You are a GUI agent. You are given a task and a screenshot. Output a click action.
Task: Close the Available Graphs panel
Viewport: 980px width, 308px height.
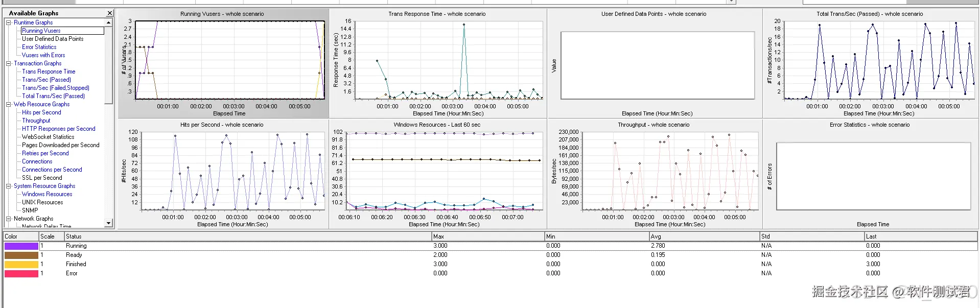109,13
